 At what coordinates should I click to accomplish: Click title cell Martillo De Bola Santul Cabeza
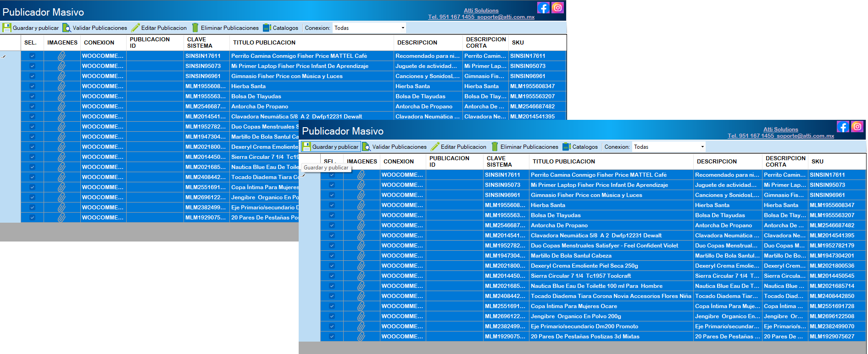571,256
